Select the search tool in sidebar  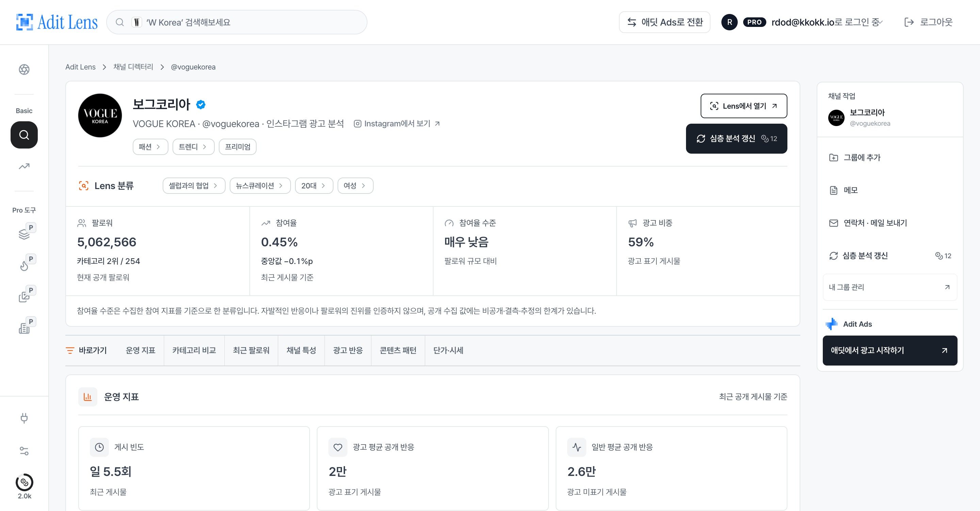click(x=24, y=135)
